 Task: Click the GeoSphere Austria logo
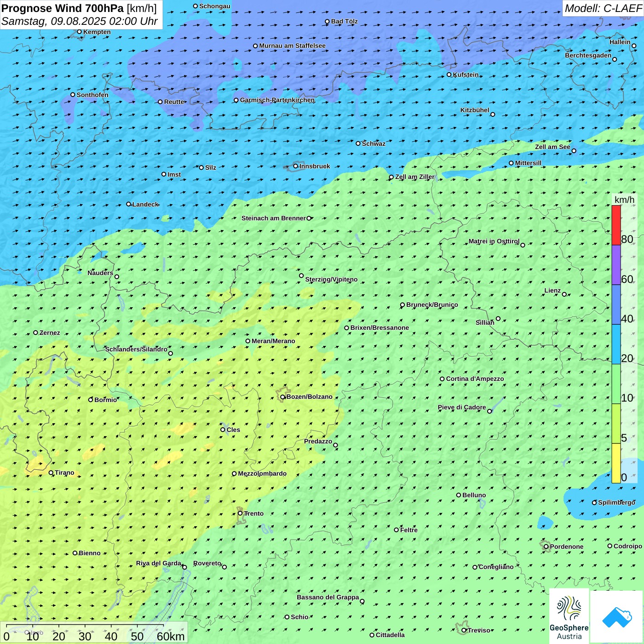[x=569, y=615]
